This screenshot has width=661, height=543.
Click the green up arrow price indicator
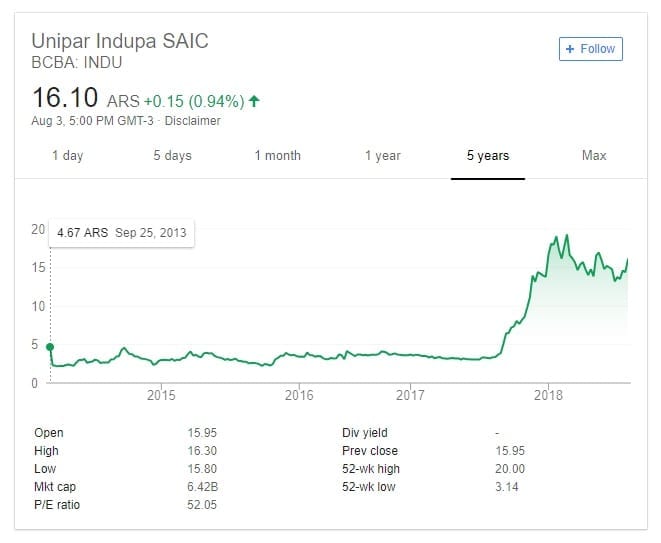coord(254,101)
